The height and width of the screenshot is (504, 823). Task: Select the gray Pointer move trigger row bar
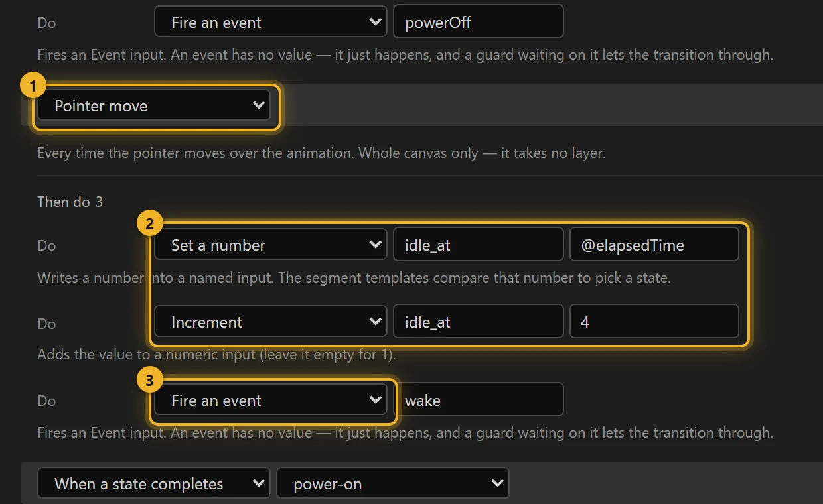(422, 105)
